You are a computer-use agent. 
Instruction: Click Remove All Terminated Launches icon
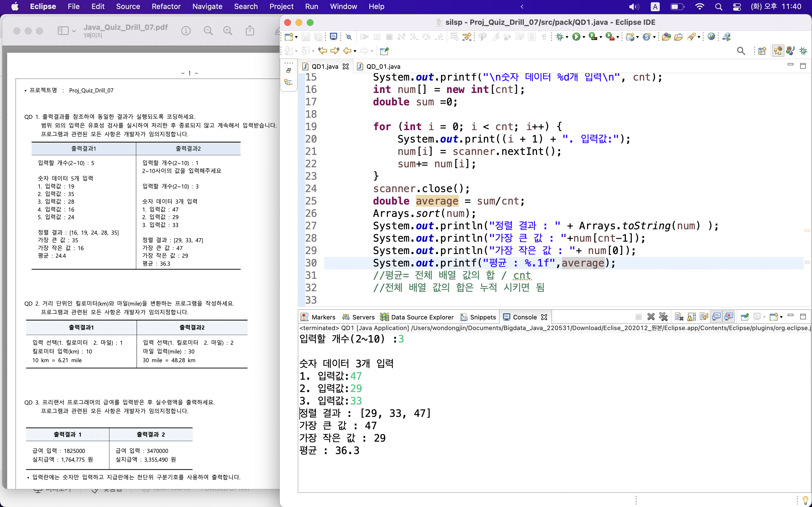coord(663,317)
